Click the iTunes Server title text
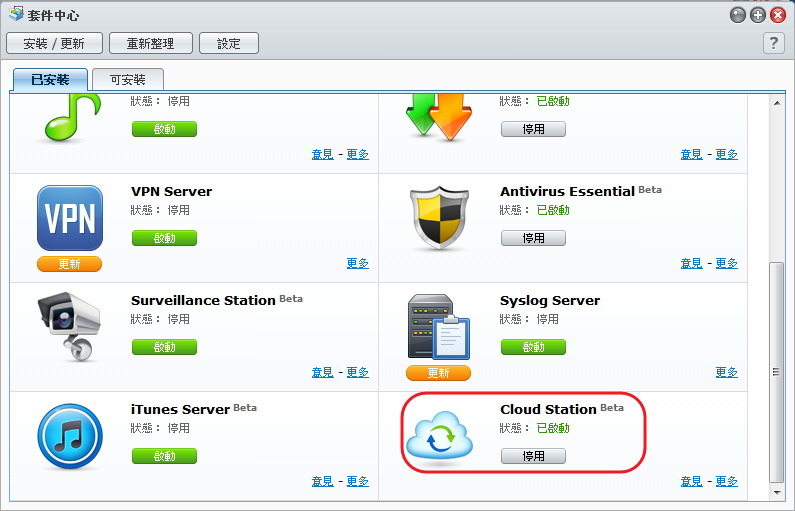The width and height of the screenshot is (795, 511). [x=180, y=410]
